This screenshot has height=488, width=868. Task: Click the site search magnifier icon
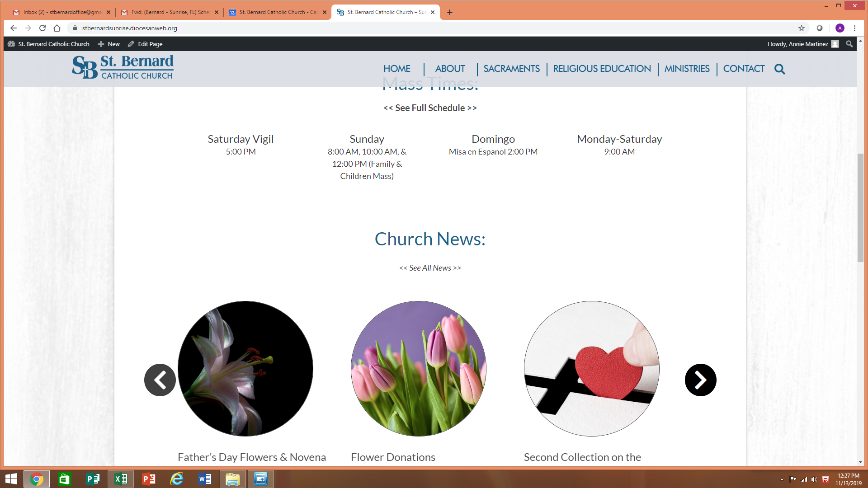779,69
